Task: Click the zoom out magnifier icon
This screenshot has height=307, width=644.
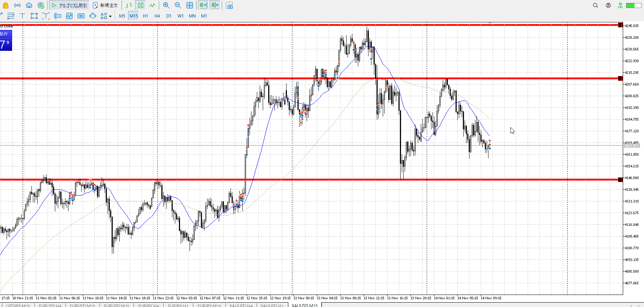Action: pyautogui.click(x=178, y=5)
